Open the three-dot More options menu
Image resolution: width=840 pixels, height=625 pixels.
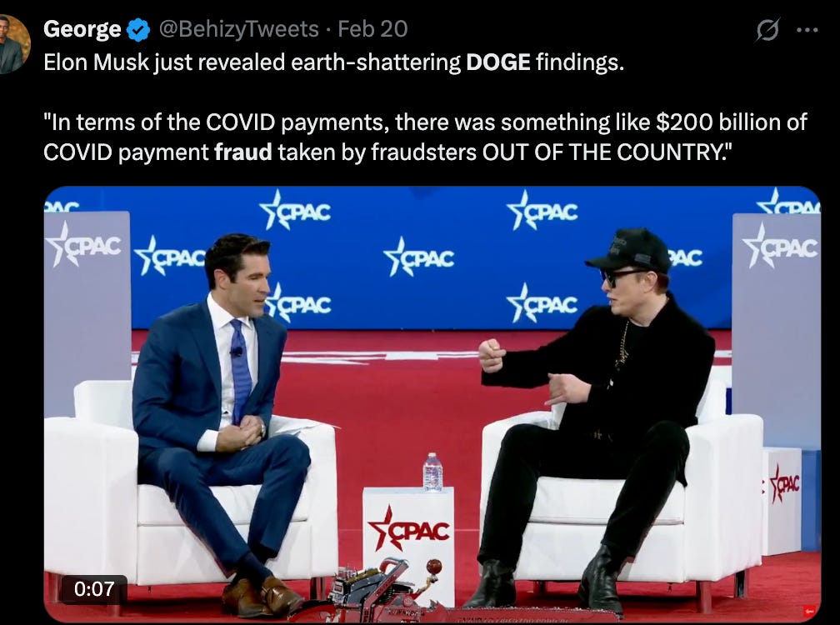click(x=807, y=30)
